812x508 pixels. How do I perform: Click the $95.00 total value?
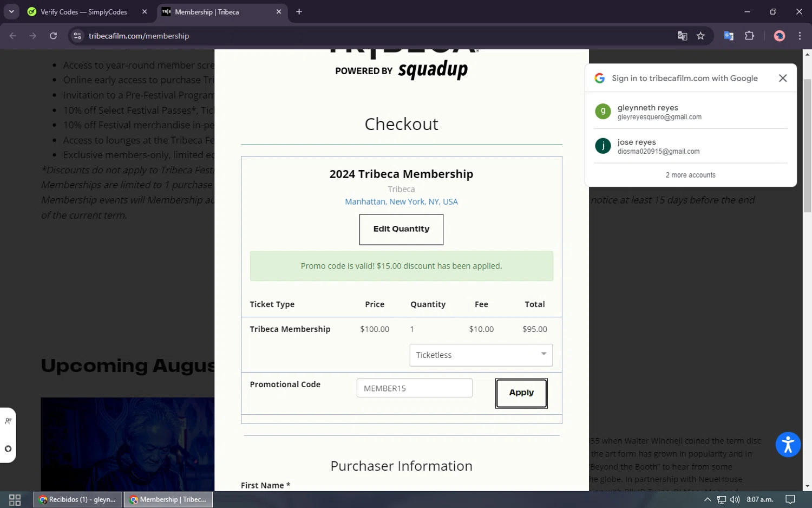click(535, 329)
